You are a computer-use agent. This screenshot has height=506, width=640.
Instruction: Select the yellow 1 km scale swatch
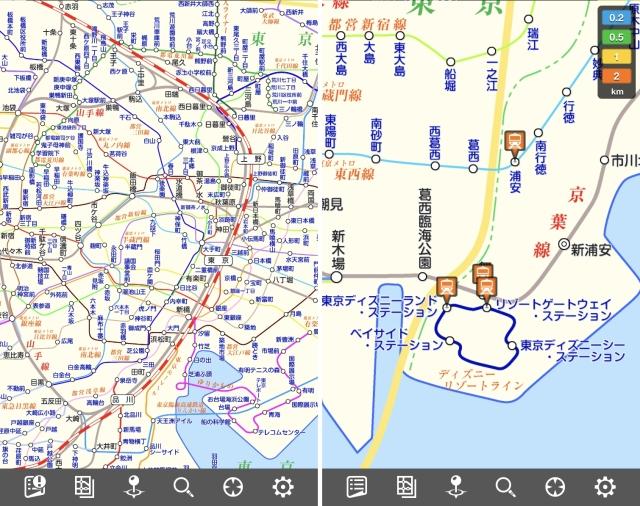616,57
